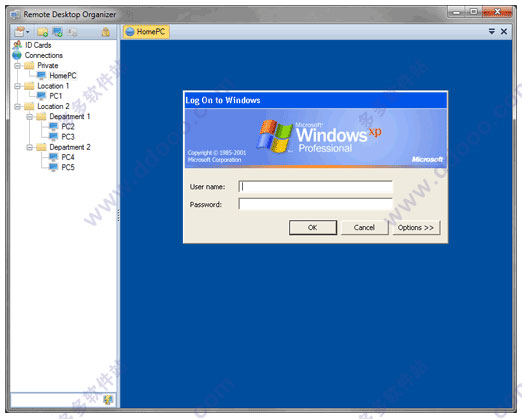Select PC5 connection
The height and width of the screenshot is (419, 522).
point(68,167)
